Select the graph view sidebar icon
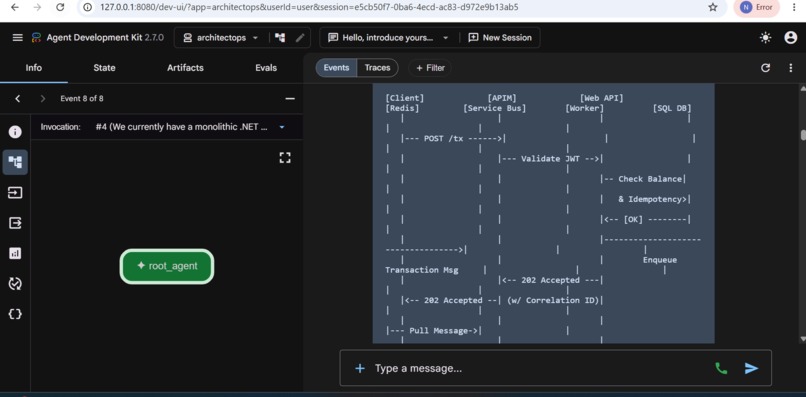This screenshot has height=397, width=806. click(x=15, y=163)
